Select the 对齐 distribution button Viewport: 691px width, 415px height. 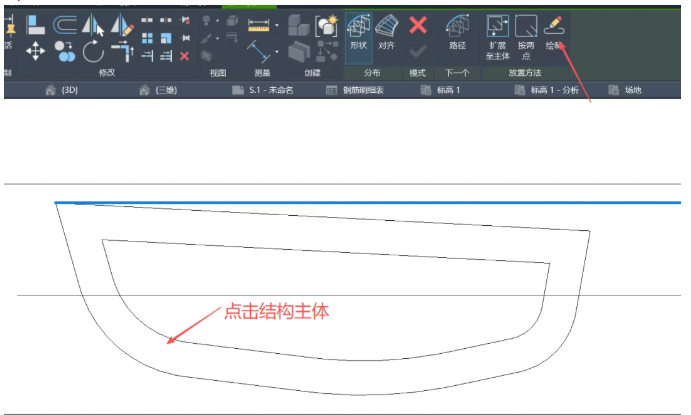click(x=386, y=32)
